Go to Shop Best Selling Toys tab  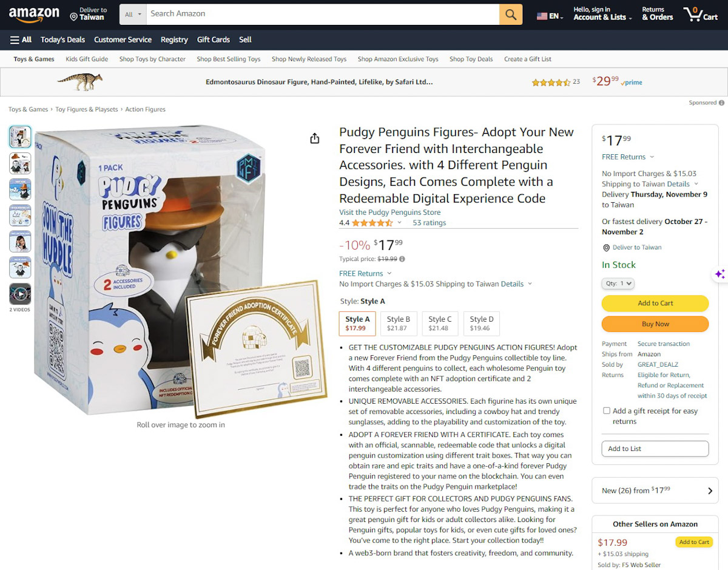(229, 59)
